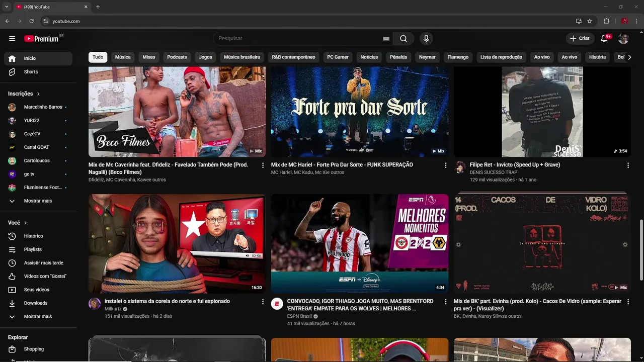Open Fluminense Football subscription
644x362 pixels.
click(x=38, y=188)
